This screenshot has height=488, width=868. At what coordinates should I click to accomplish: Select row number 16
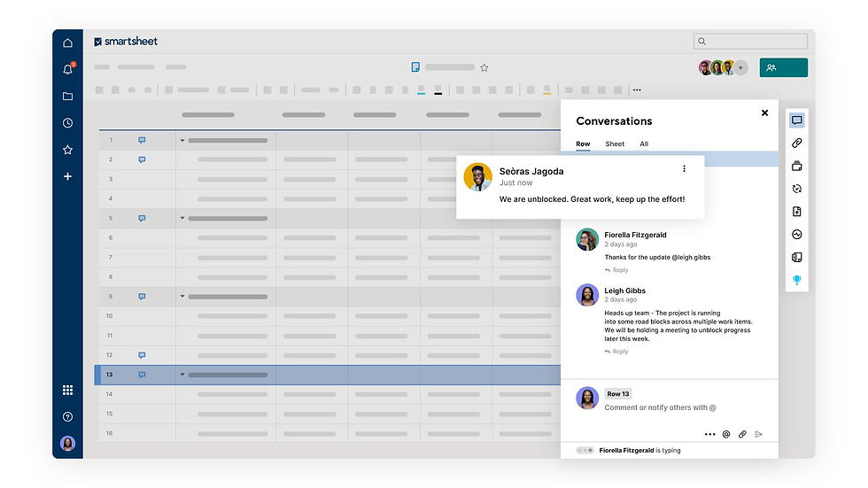pos(109,433)
